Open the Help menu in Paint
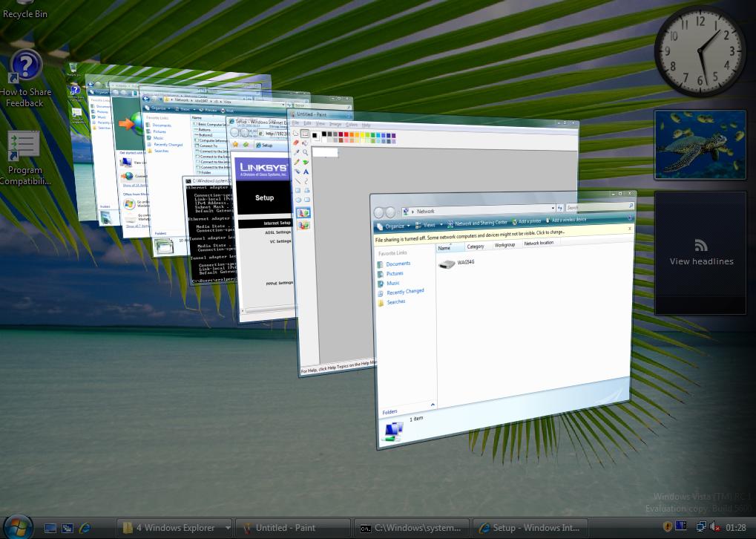 pyautogui.click(x=366, y=125)
